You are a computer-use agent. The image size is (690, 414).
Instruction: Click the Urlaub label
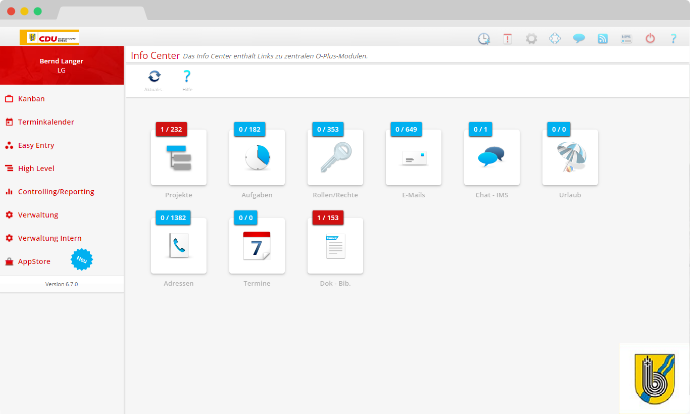(570, 195)
